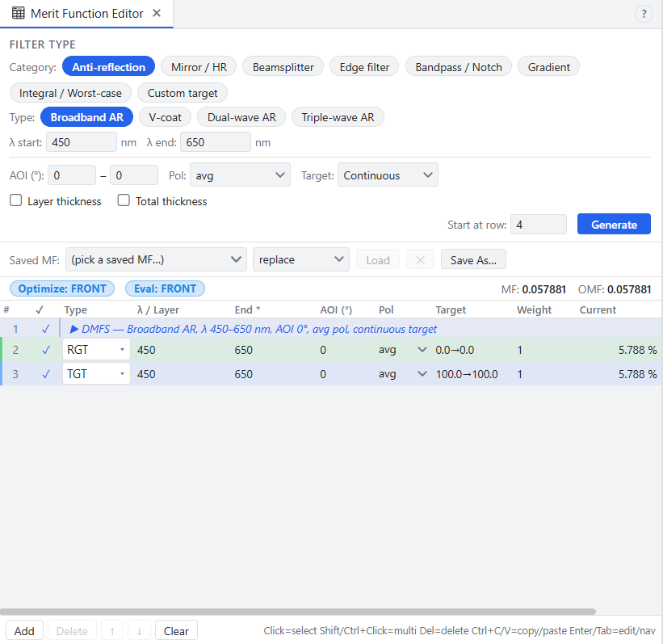
Task: Toggle the Eval: FRONT pill
Action: tap(165, 288)
